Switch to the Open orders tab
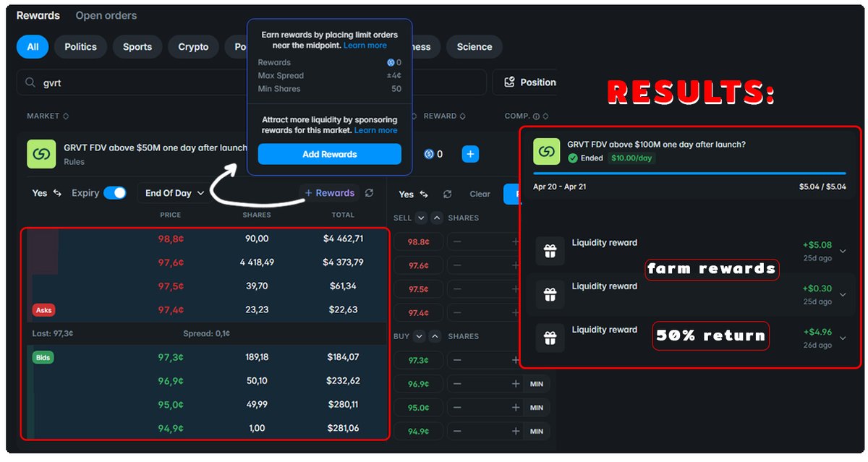Viewport: 868px width, 462px height. tap(106, 15)
